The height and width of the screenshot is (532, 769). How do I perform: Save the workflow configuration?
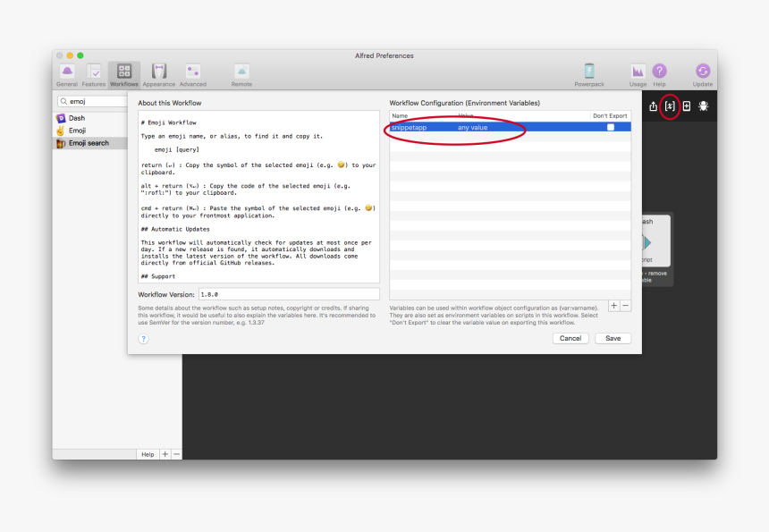pyautogui.click(x=613, y=338)
